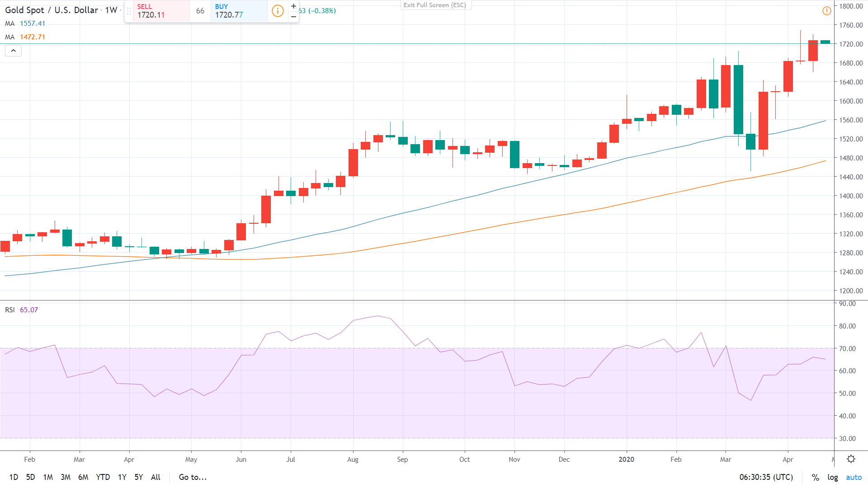Decrease quantity with minus button
868x488 pixels.
(293, 17)
